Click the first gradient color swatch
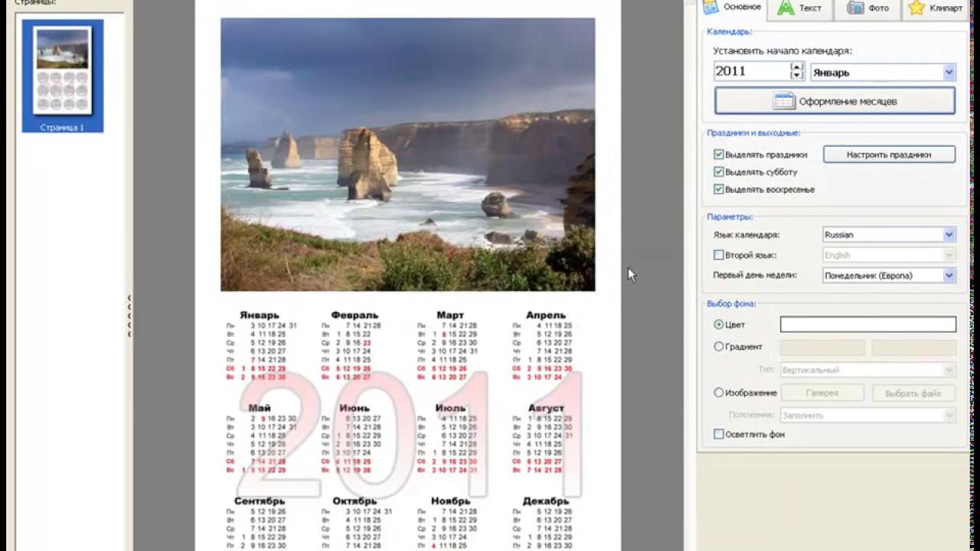The height and width of the screenshot is (551, 980). pyautogui.click(x=822, y=347)
